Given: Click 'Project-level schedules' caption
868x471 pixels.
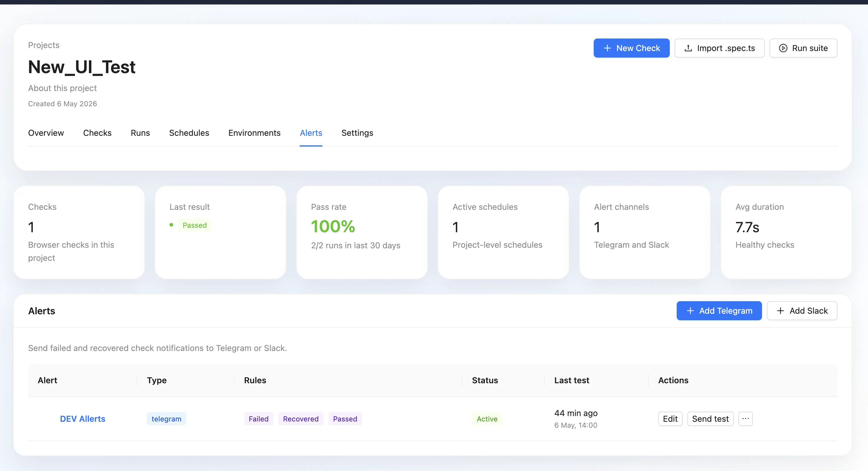Looking at the screenshot, I should pos(497,245).
